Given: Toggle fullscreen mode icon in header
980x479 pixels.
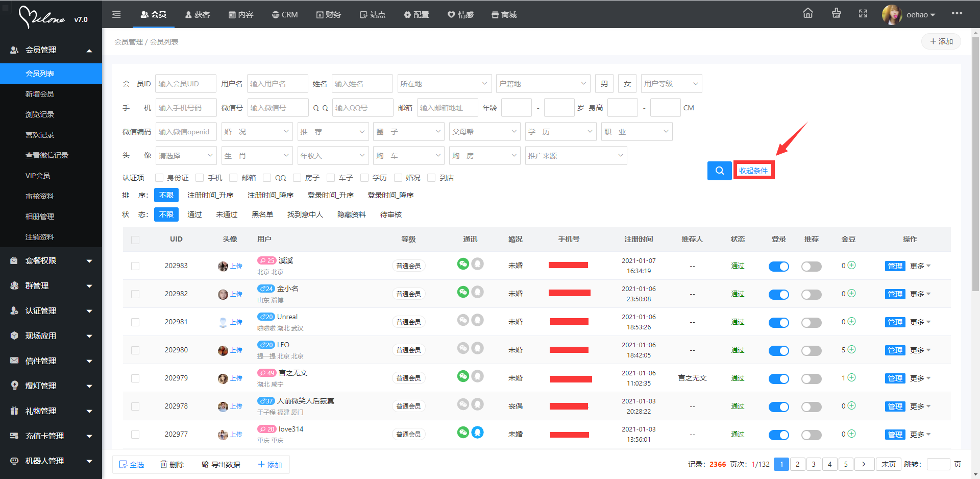Looking at the screenshot, I should coord(863,14).
